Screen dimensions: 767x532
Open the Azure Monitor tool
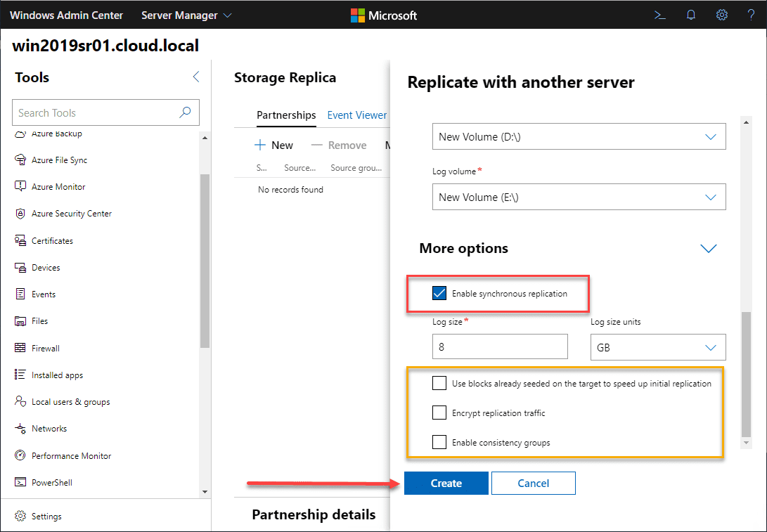tap(58, 187)
